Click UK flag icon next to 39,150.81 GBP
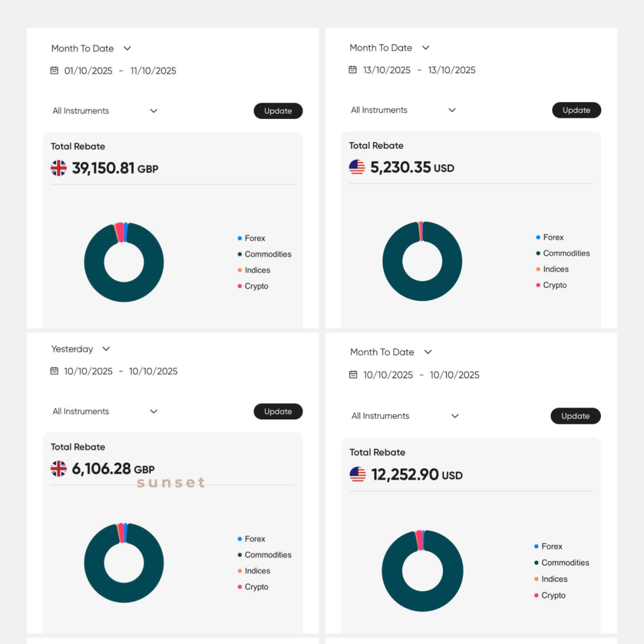Screen dimensions: 644x644 point(59,168)
